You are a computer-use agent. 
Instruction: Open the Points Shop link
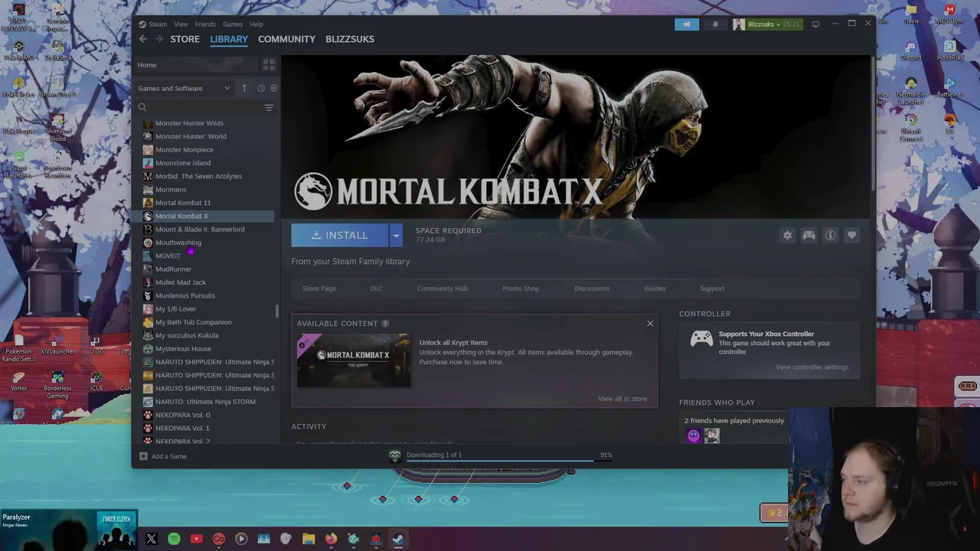tap(521, 289)
